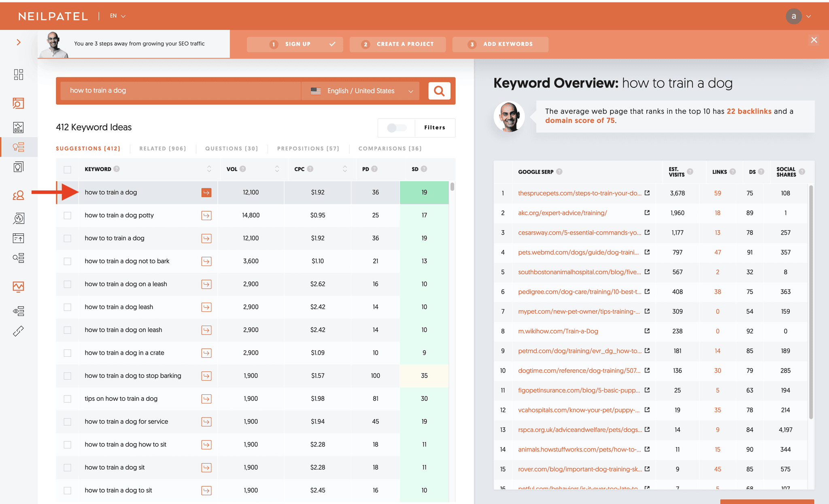Click external link icon for akc.org result
Image resolution: width=829 pixels, height=504 pixels.
click(647, 213)
